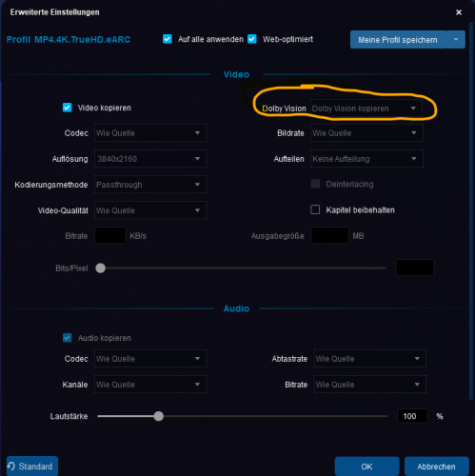The width and height of the screenshot is (475, 476).
Task: Confirm settings with the OK button
Action: point(366,466)
